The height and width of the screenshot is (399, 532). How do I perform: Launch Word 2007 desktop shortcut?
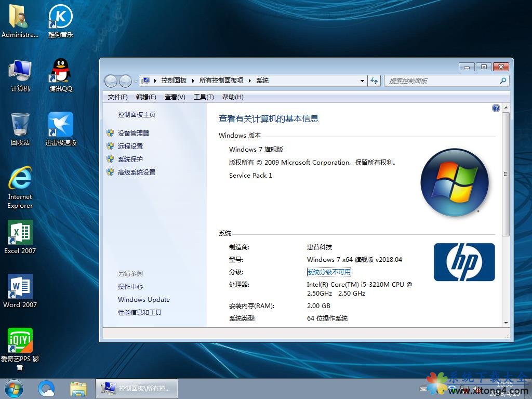click(20, 291)
